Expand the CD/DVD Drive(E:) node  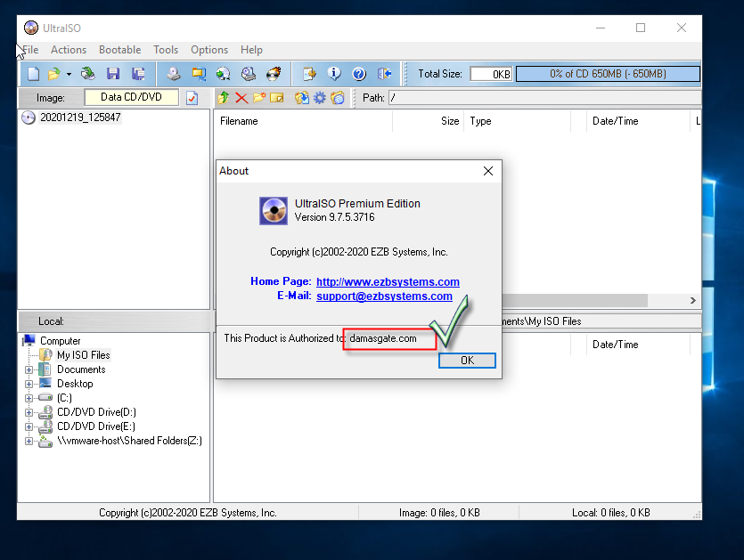(x=29, y=426)
